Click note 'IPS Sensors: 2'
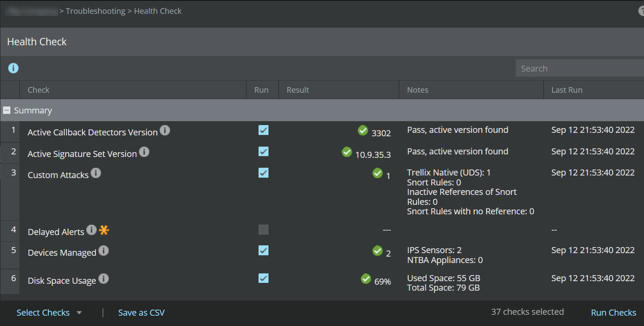Image resolution: width=644 pixels, height=326 pixels. coord(434,250)
